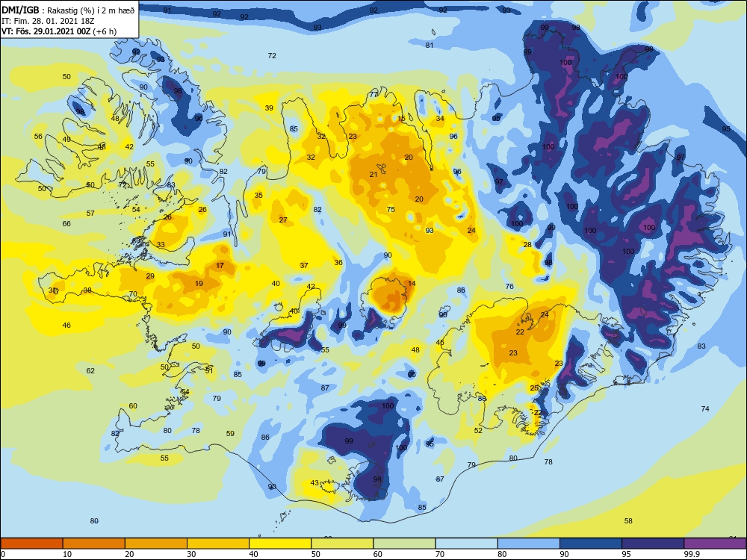Viewport: 747px width, 560px height.
Task: Click the humidity value '21' on the map
Action: (373, 174)
